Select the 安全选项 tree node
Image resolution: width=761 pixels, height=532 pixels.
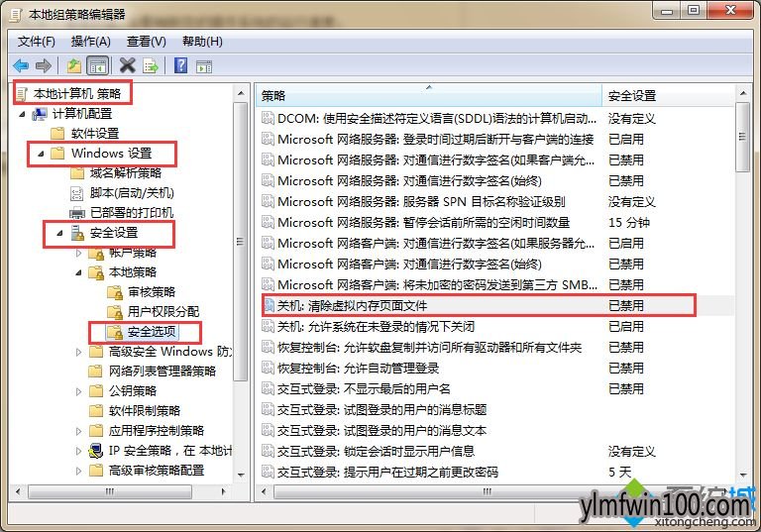142,332
